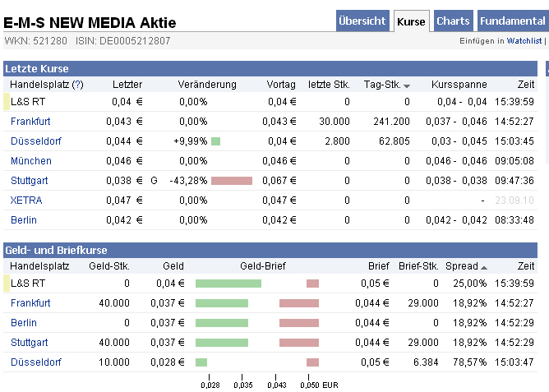Click the Letzte Kurse section header
Screen dimensions: 549x392
[270, 68]
